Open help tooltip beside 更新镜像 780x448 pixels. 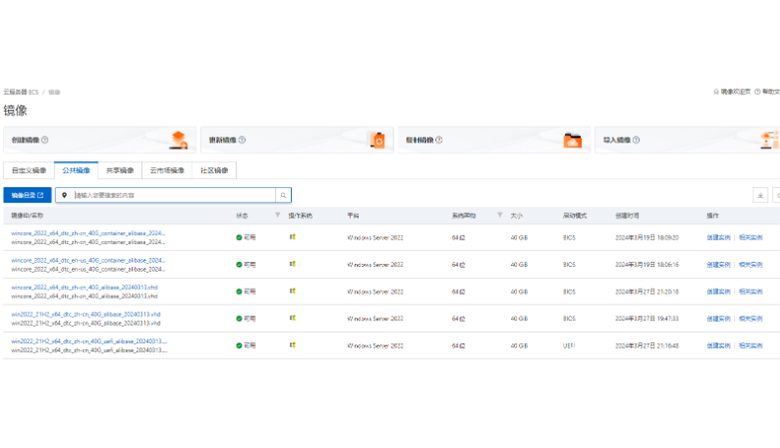tap(242, 140)
